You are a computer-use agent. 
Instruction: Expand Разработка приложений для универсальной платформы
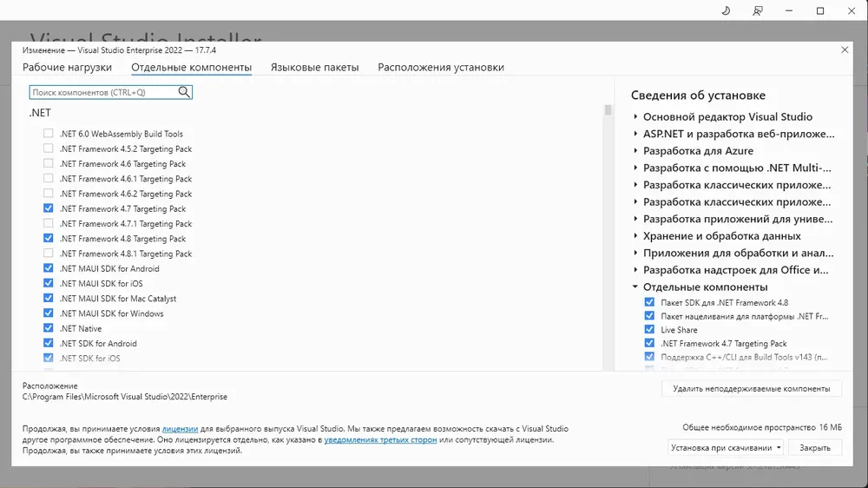[635, 219]
